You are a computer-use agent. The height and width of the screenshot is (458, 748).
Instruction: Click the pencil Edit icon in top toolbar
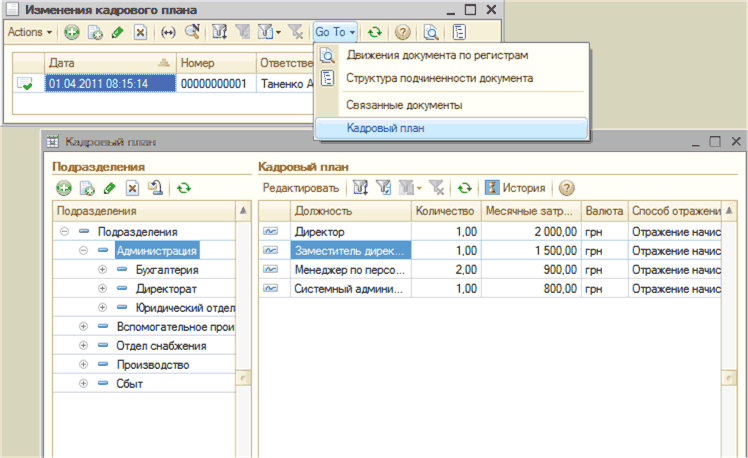pos(118,32)
